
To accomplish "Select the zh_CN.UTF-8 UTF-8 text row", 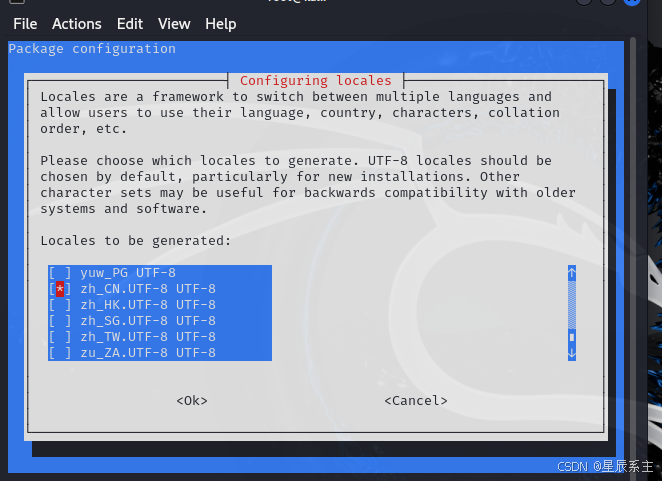I will coord(148,289).
